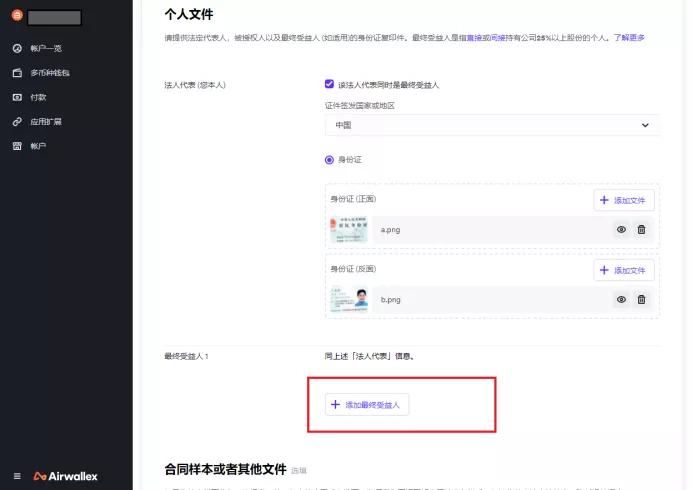The width and height of the screenshot is (692, 490).
Task: Uncheck 该法人代表同时是最终受益人 checkbox
Action: pyautogui.click(x=330, y=85)
